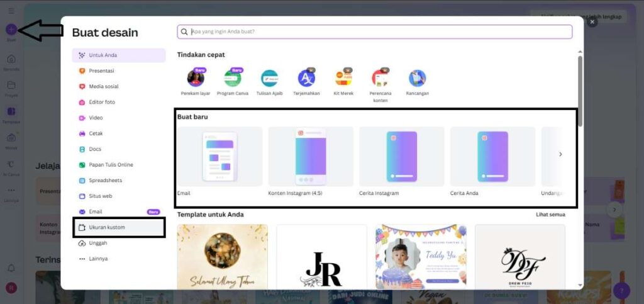Image resolution: width=644 pixels, height=304 pixels.
Task: Click the dialog vertical scrollbar
Action: [580, 91]
